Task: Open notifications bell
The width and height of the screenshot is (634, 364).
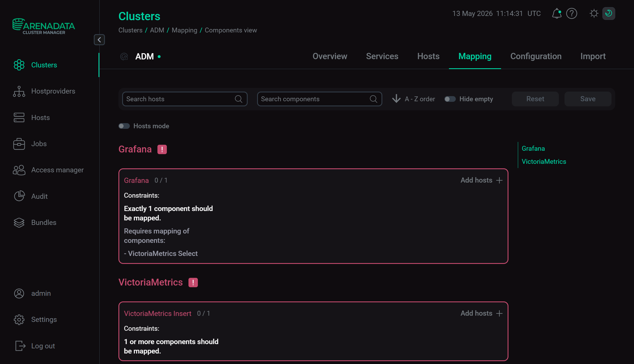Action: tap(557, 13)
